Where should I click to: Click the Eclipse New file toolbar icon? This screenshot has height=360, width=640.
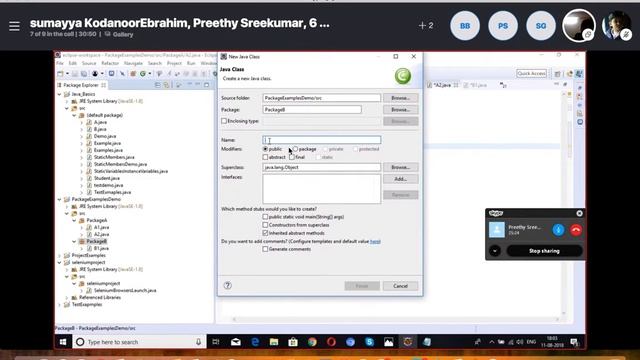60,73
